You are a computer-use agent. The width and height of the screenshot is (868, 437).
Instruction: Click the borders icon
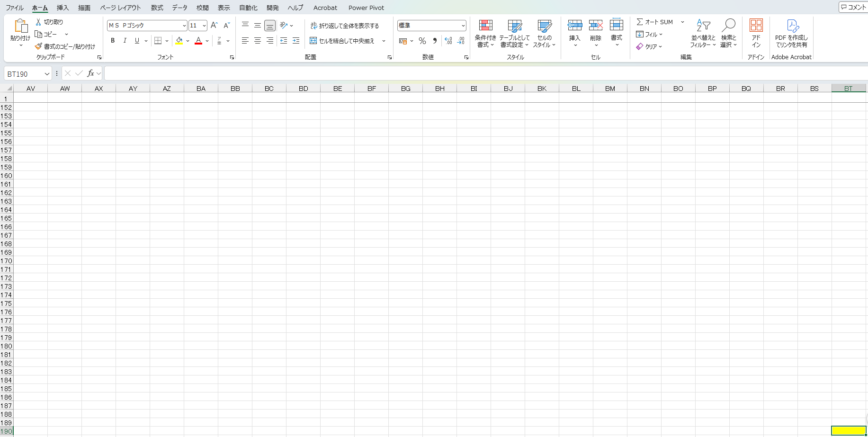point(158,41)
